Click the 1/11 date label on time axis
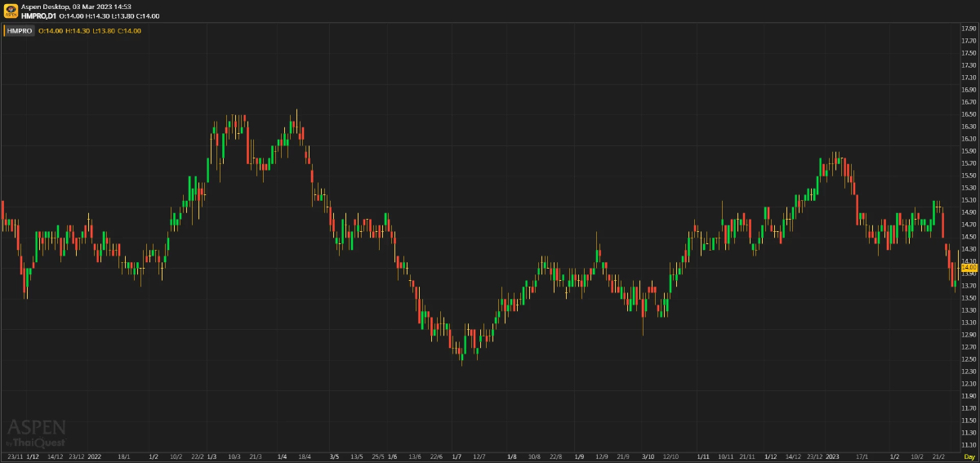This screenshot has height=463, width=980. [704, 456]
